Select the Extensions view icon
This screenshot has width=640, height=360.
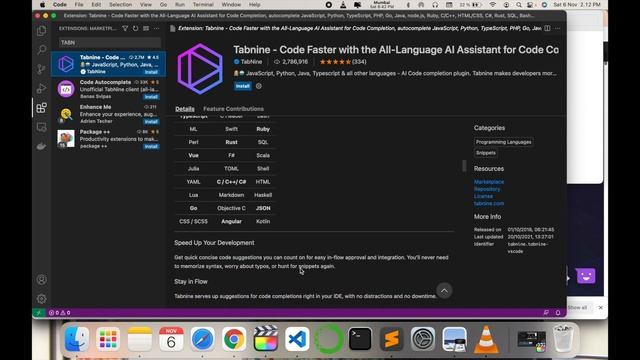coord(41,108)
